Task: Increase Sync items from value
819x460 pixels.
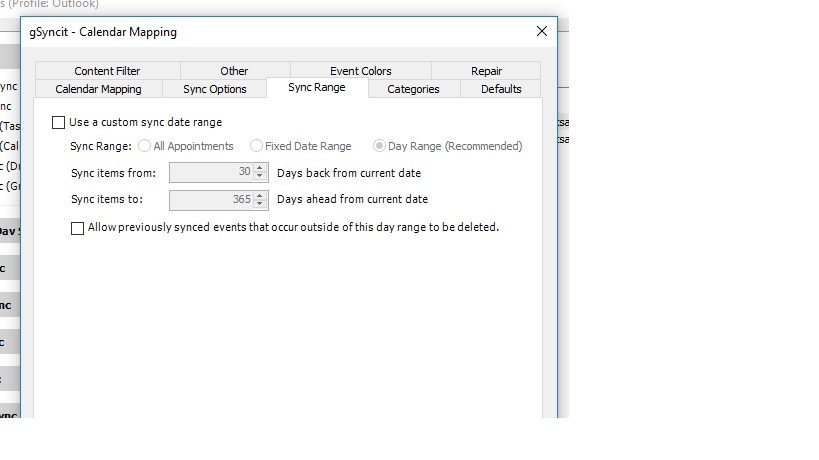Action: tap(260, 168)
